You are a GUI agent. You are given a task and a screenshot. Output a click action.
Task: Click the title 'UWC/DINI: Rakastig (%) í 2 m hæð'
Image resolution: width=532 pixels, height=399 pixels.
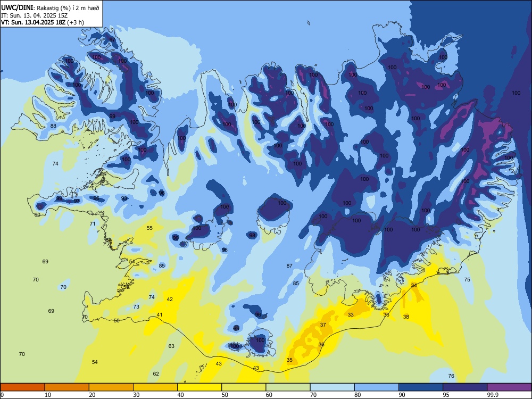(x=50, y=8)
